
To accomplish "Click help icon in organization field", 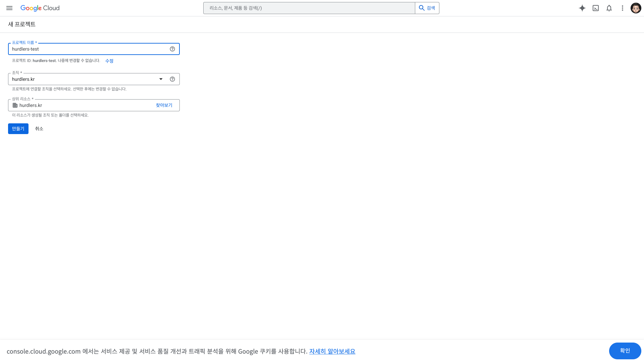I will pyautogui.click(x=172, y=79).
